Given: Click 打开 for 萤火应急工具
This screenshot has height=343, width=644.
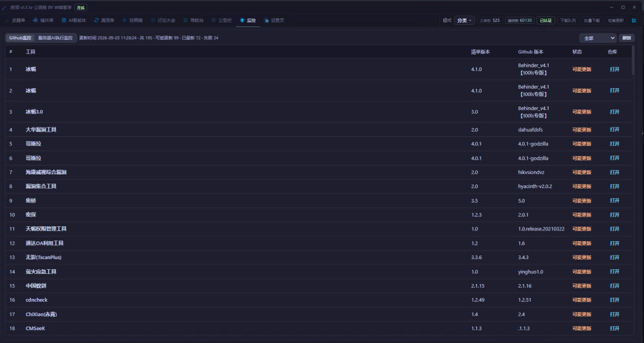Looking at the screenshot, I should coord(614,272).
